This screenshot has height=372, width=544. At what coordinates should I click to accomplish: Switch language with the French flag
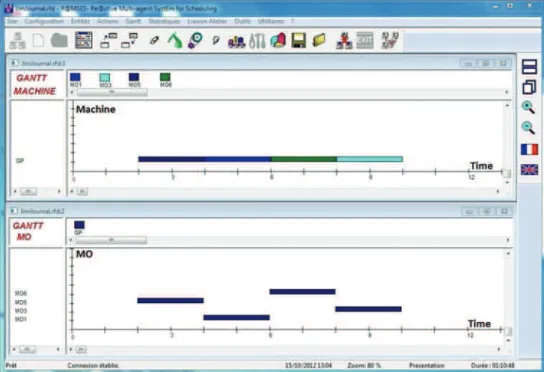point(529,149)
